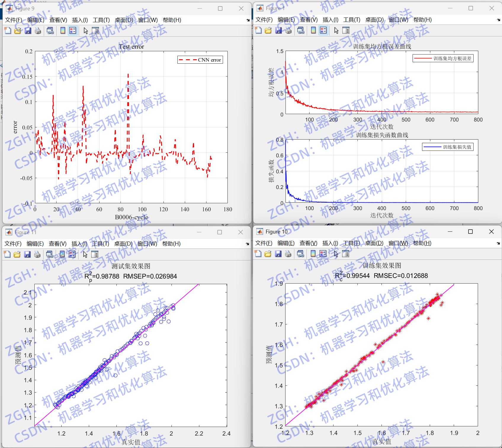Minimize the Figure 1 window
This screenshot has width=502, height=448.
coord(450,8)
